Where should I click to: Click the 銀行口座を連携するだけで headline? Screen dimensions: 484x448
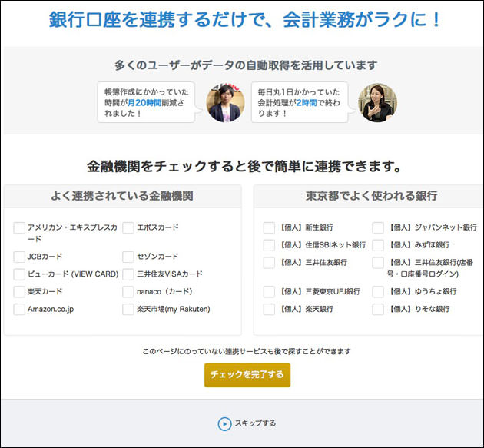pyautogui.click(x=245, y=20)
